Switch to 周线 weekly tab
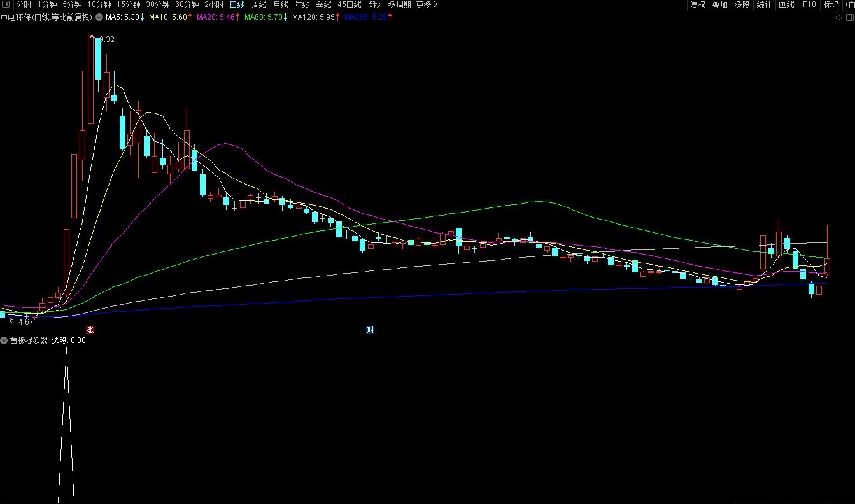Screen dimensions: 855x504 pyautogui.click(x=259, y=4)
